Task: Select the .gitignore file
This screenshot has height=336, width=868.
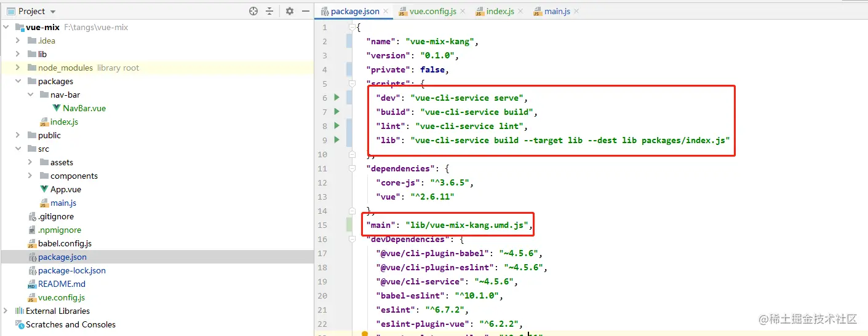Action: tap(56, 216)
